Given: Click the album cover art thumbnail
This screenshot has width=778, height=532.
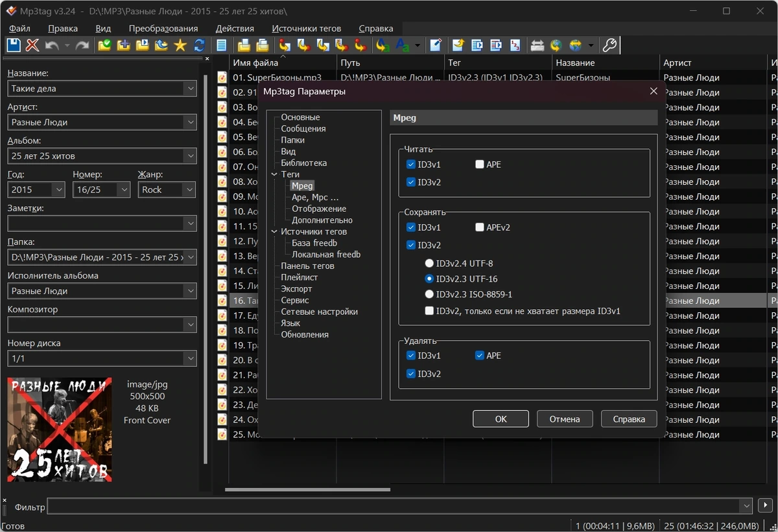Looking at the screenshot, I should pyautogui.click(x=60, y=430).
